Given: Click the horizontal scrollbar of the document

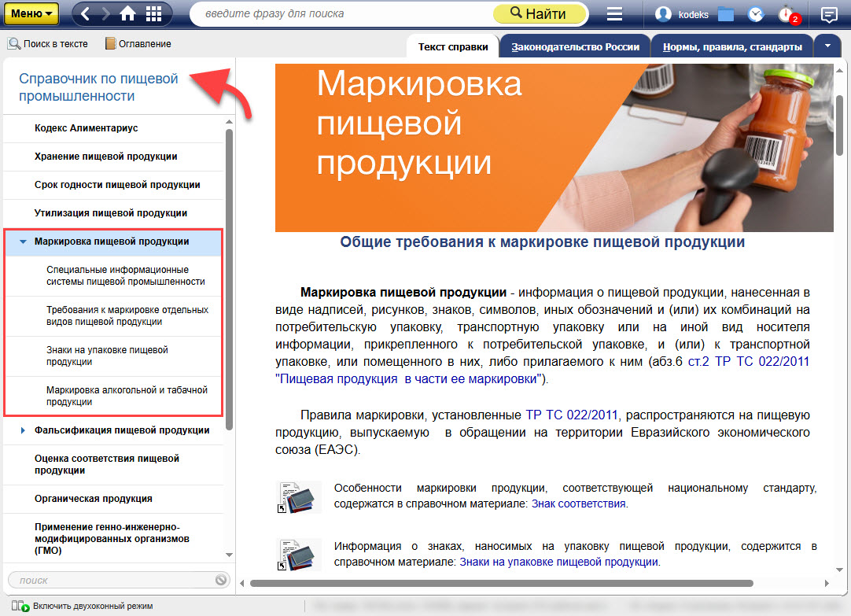Looking at the screenshot, I should (503, 584).
